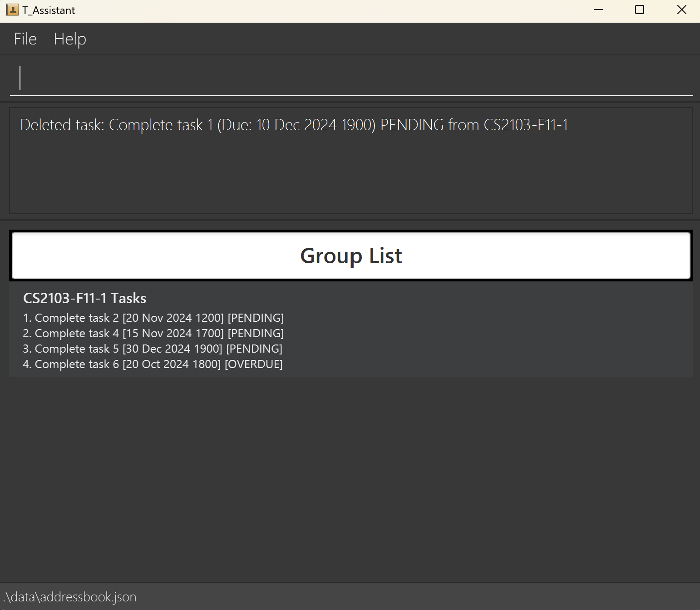
Task: Click the [OVERDUE] status label
Action: coord(253,364)
